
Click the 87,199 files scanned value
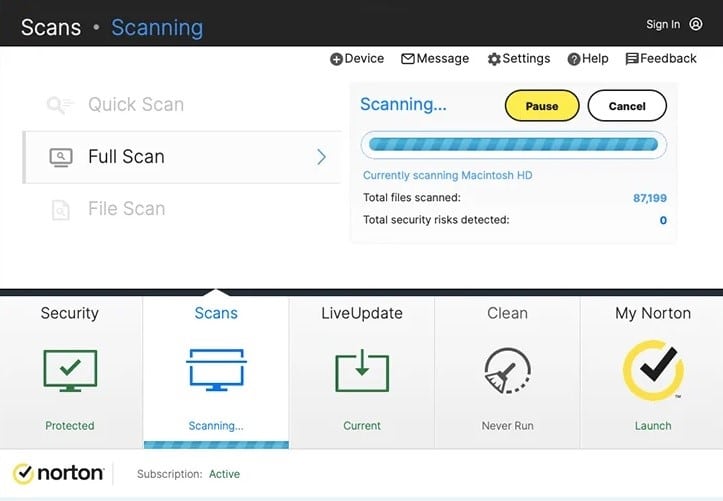coord(650,198)
